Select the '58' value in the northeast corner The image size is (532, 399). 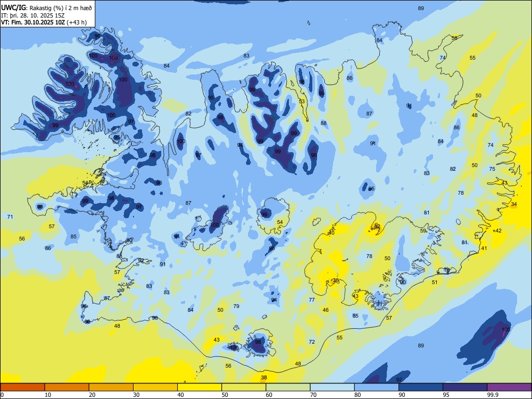[454, 38]
